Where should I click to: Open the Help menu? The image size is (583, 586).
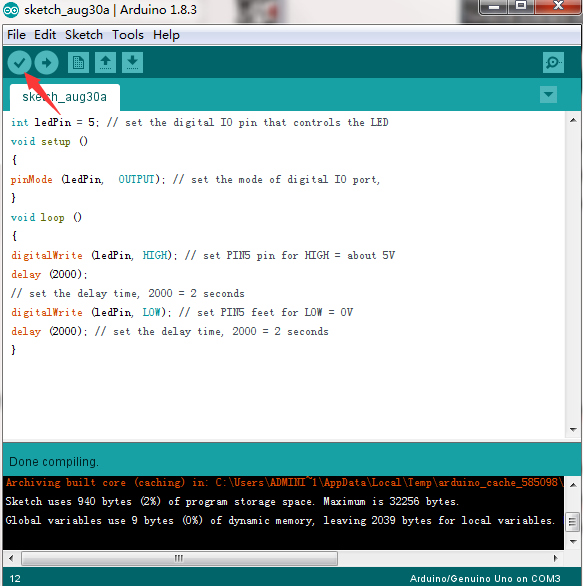pyautogui.click(x=166, y=35)
